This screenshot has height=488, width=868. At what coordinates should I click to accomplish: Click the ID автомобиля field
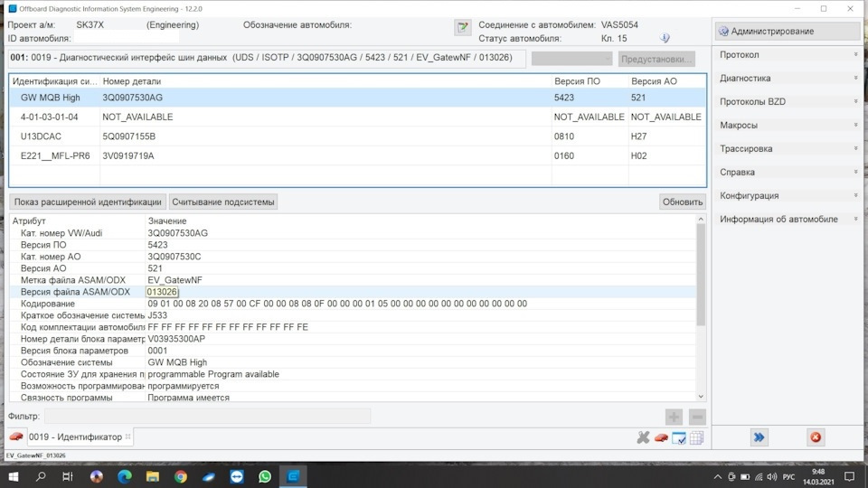coord(127,38)
